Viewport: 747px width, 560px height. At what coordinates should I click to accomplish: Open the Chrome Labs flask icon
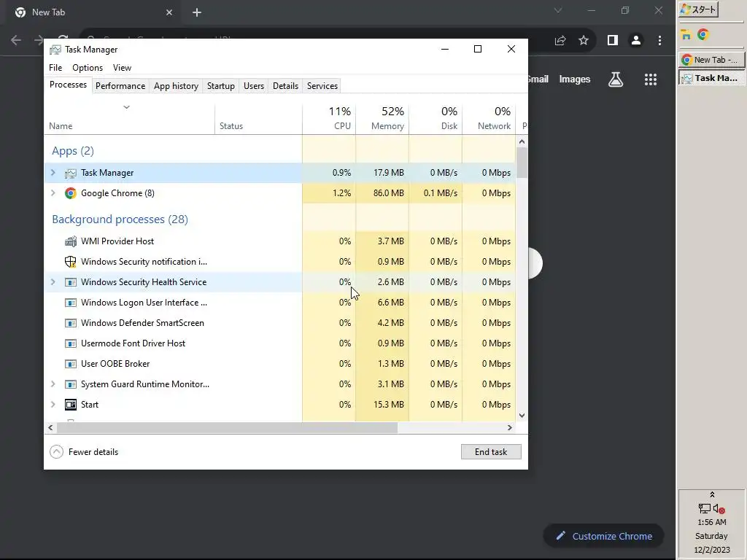[616, 79]
